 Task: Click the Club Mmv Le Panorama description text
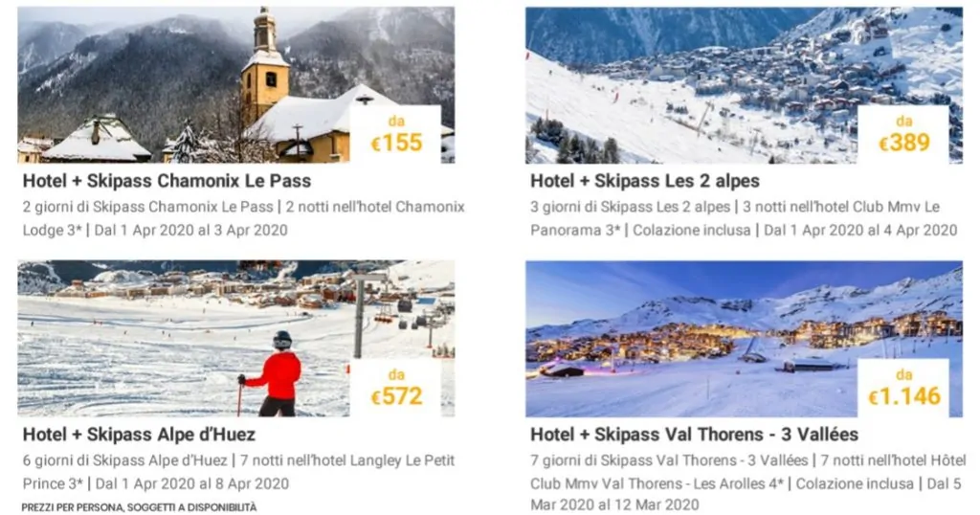[744, 218]
